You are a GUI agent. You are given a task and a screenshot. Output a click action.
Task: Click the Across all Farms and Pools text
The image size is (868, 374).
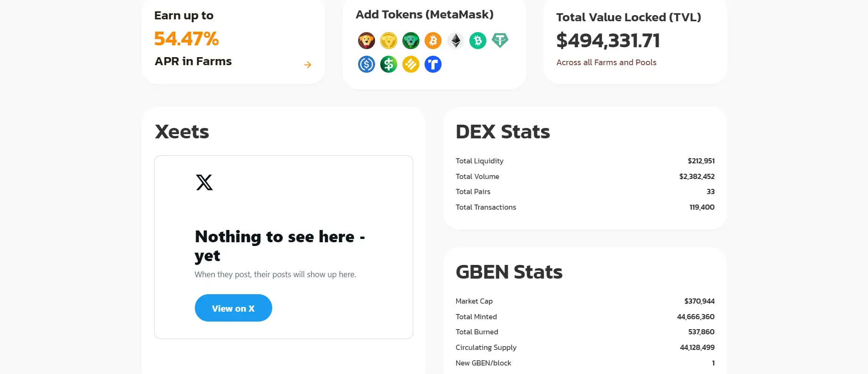click(x=606, y=62)
